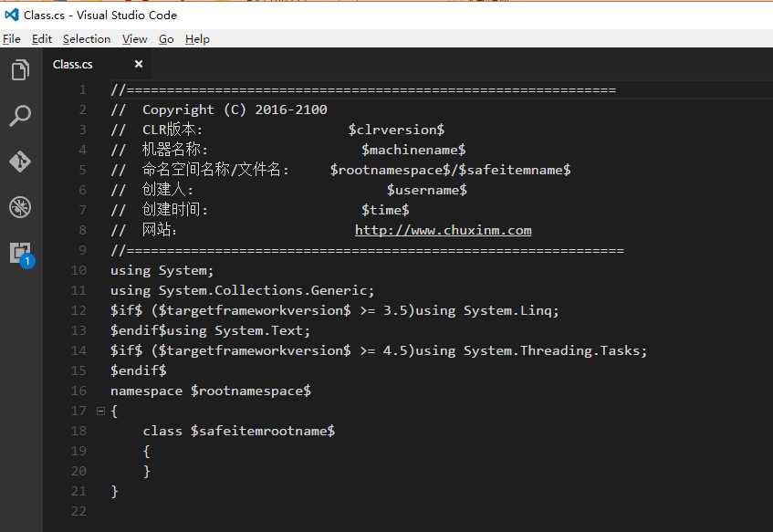Click the closing brace on line 21
Image resolution: width=773 pixels, height=532 pixels.
[x=114, y=491]
